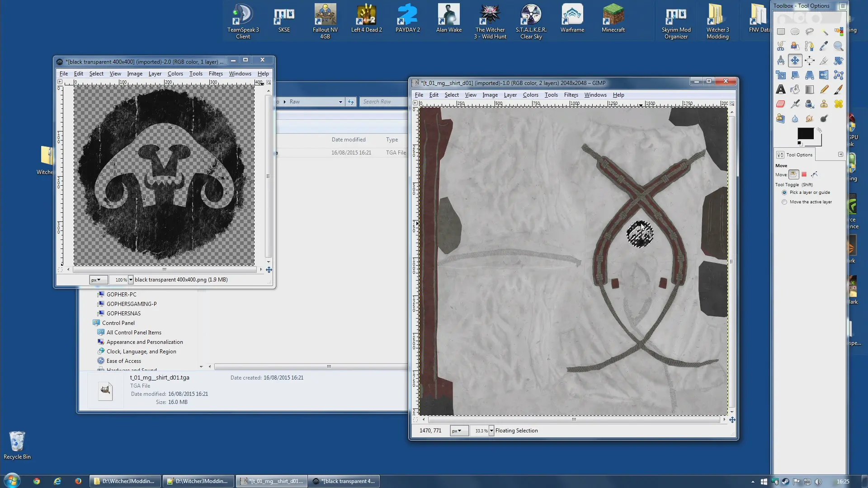This screenshot has width=868, height=488.
Task: Open Select menu in black transparent window
Action: coord(96,74)
